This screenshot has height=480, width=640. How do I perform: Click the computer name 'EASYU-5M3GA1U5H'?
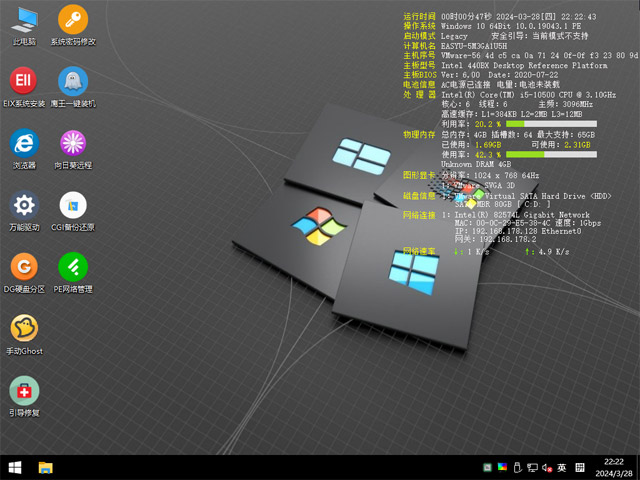click(x=474, y=46)
